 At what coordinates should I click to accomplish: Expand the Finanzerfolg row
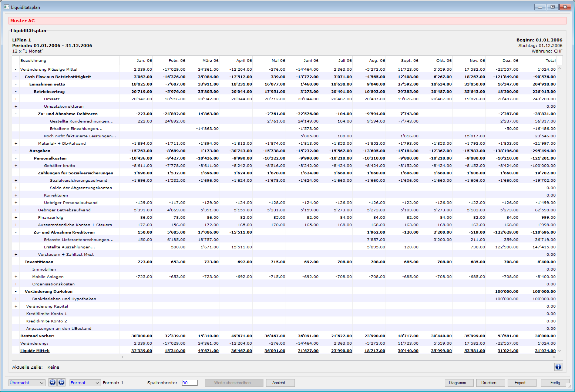16,218
